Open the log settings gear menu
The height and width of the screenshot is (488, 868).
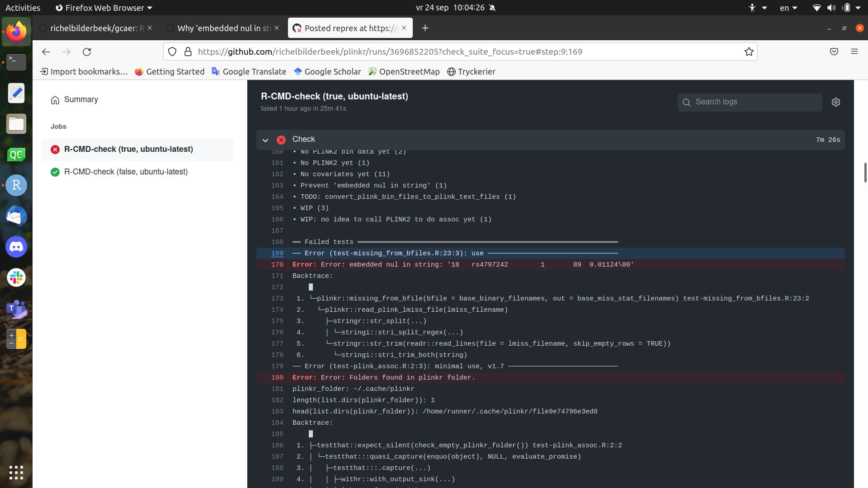[835, 102]
